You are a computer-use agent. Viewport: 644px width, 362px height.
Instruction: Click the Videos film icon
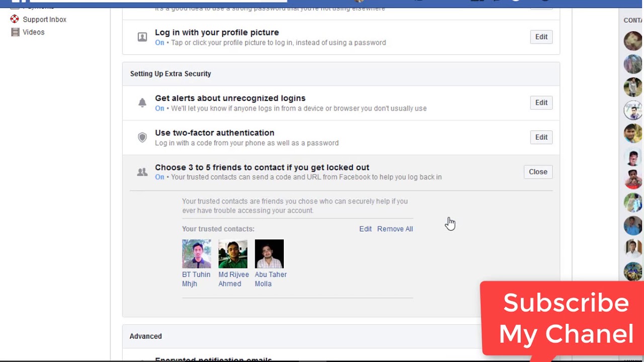[x=15, y=32]
